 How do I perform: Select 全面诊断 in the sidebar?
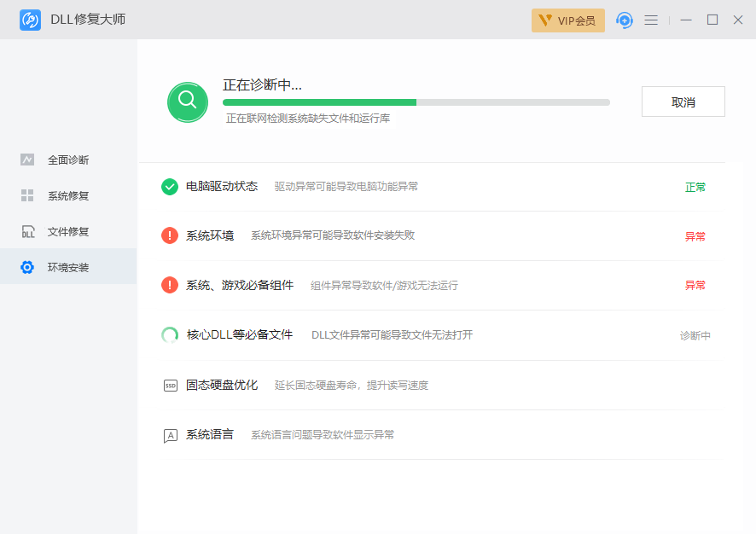coord(67,160)
